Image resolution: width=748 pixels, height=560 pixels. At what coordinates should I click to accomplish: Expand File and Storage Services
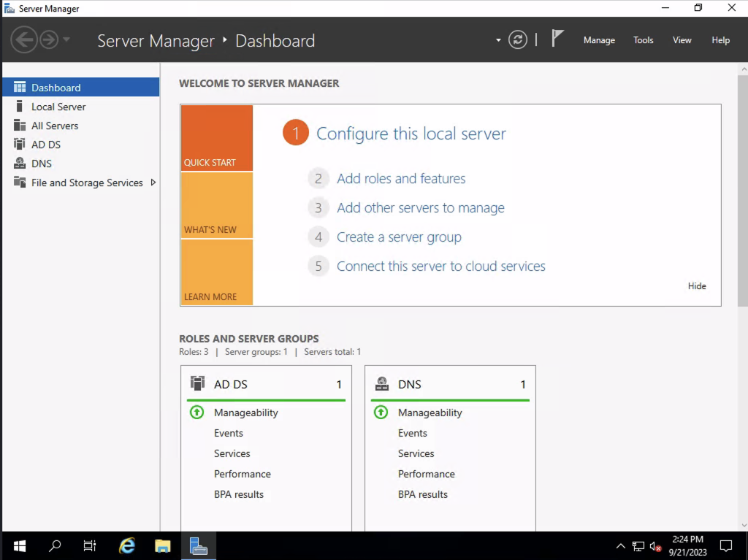coord(152,183)
